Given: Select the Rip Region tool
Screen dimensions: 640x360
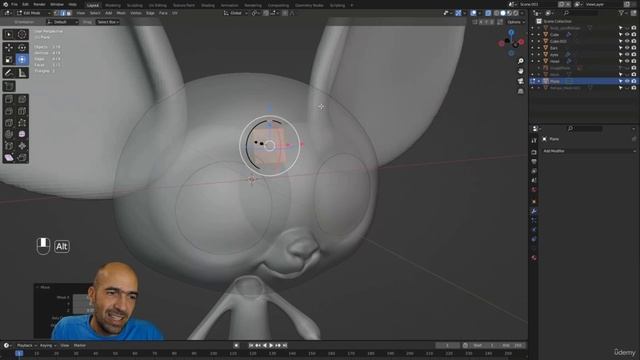Looking at the screenshot, I should tap(22, 158).
